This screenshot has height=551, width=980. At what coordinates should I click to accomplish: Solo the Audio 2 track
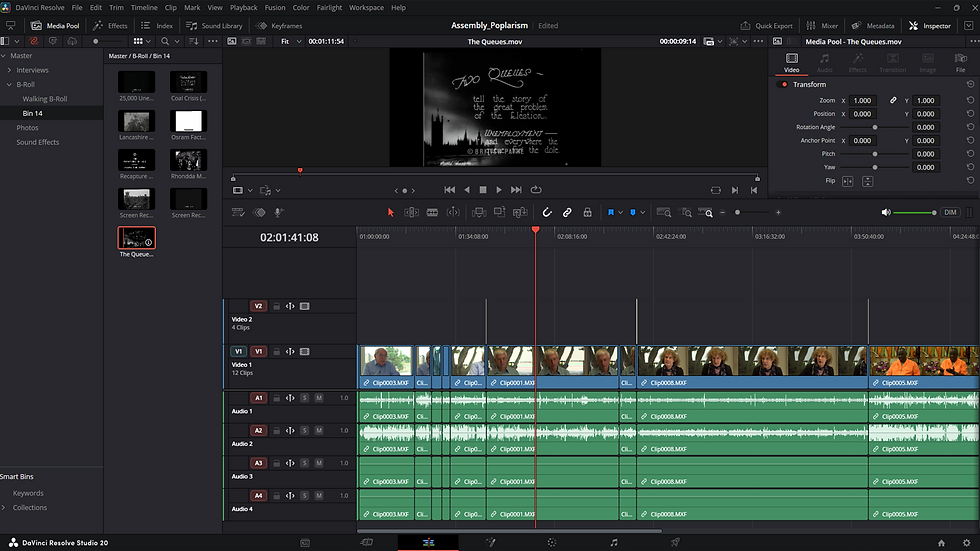(305, 430)
